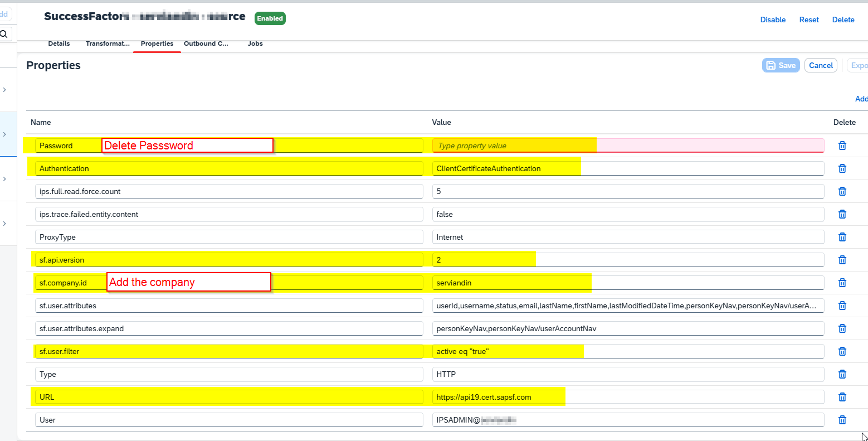This screenshot has height=441, width=868.
Task: Edit the Type value HTTP
Action: point(628,374)
